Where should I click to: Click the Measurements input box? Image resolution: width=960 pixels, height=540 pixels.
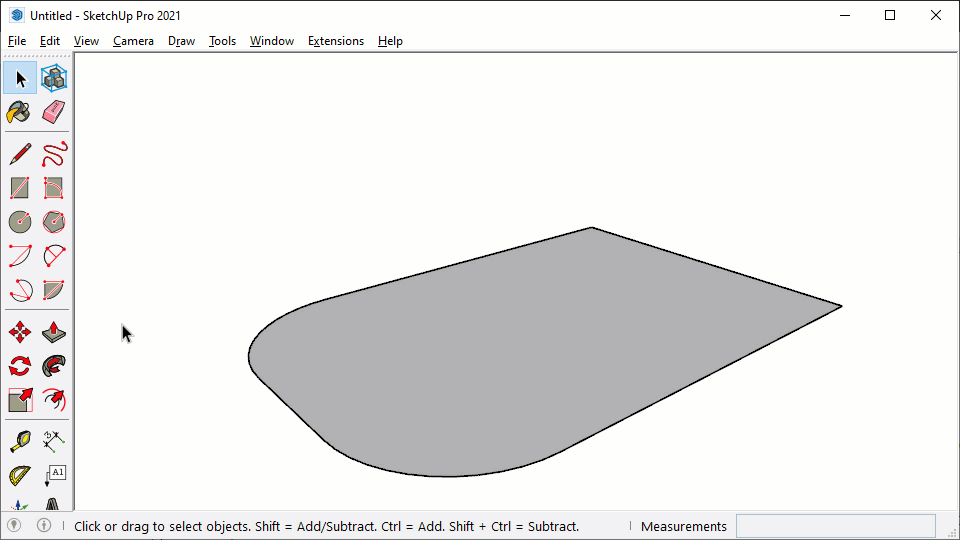pyautogui.click(x=836, y=526)
